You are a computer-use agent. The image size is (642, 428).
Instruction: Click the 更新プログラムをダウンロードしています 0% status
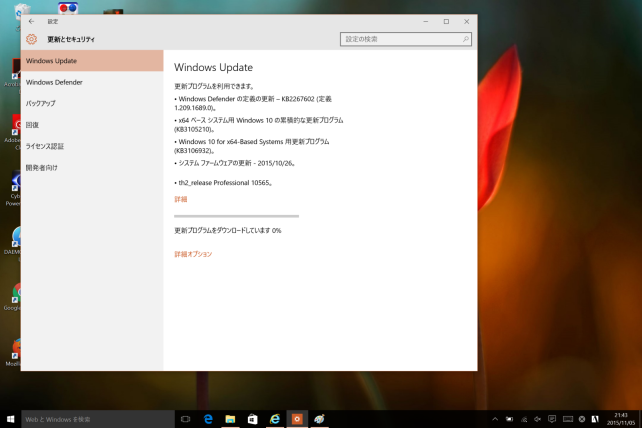click(228, 231)
